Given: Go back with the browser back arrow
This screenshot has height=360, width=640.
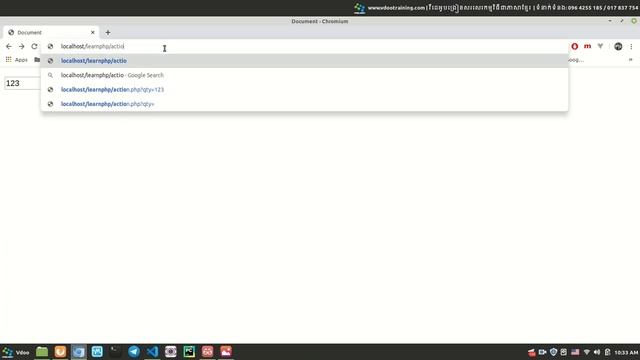Looking at the screenshot, I should [9, 47].
